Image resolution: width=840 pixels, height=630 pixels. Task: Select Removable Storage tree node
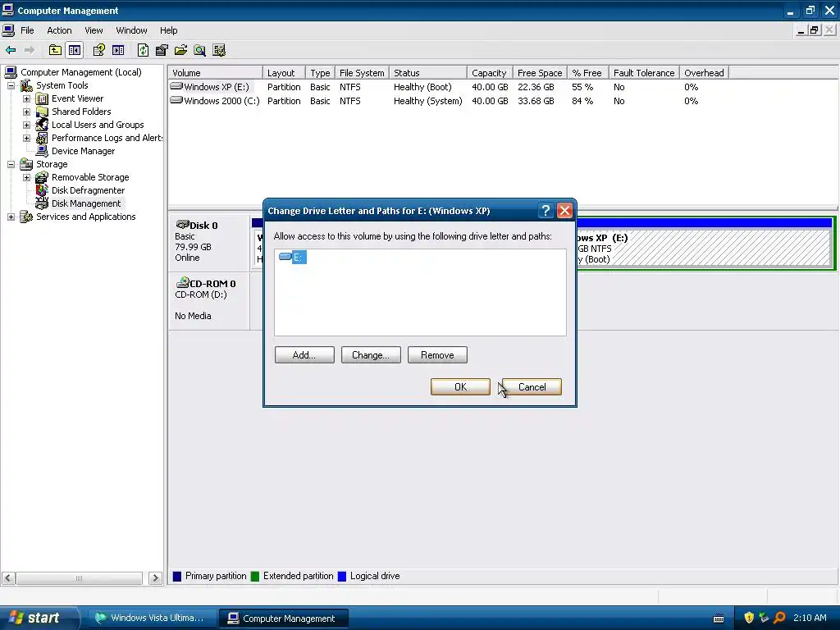point(90,177)
